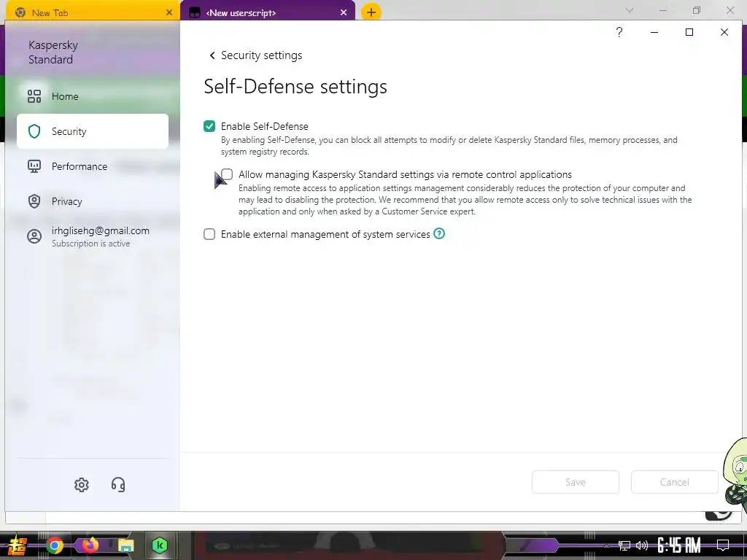Open the Home section icon
747x560 pixels.
coord(34,96)
